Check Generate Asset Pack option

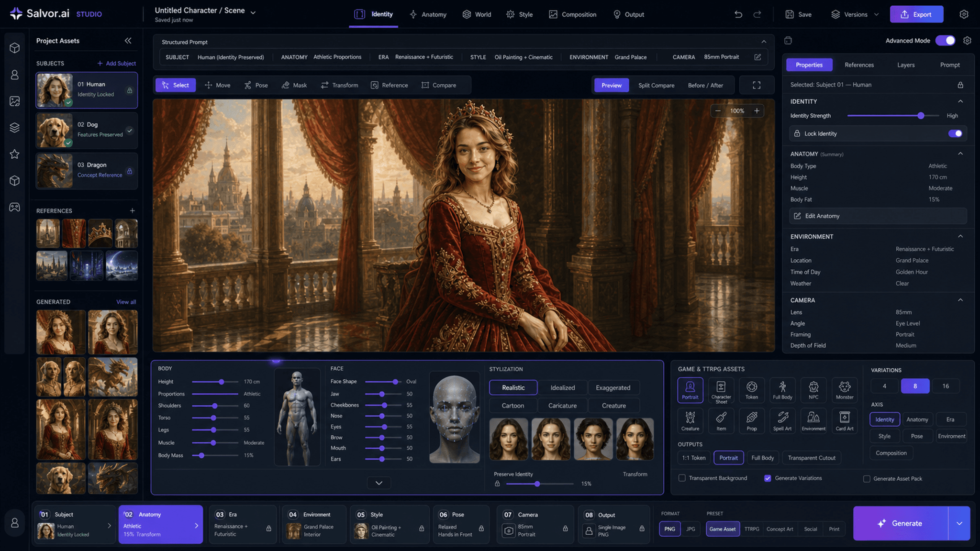(x=867, y=478)
